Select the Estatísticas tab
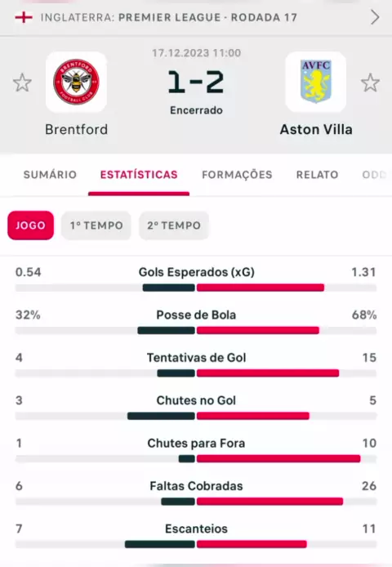Screen dimensions: 392x567 [x=139, y=175]
